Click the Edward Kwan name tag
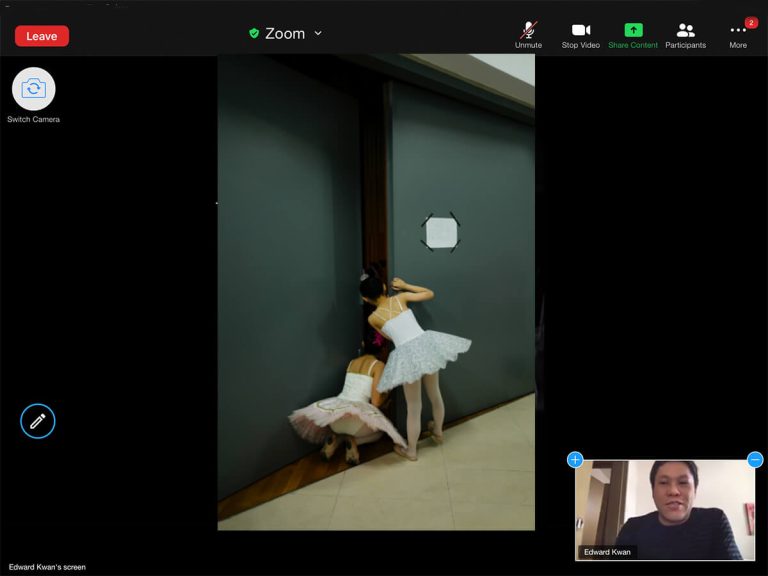The width and height of the screenshot is (768, 576). coord(607,552)
